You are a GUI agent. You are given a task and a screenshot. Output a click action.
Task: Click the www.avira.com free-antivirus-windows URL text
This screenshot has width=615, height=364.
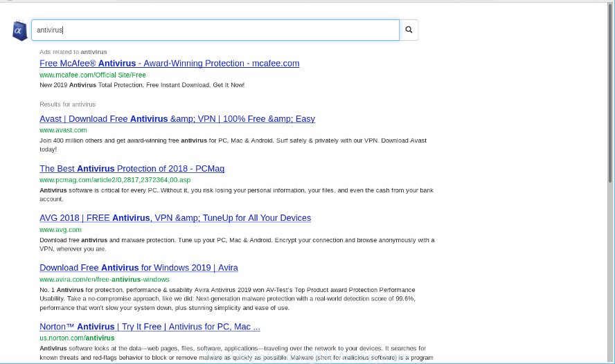point(105,280)
